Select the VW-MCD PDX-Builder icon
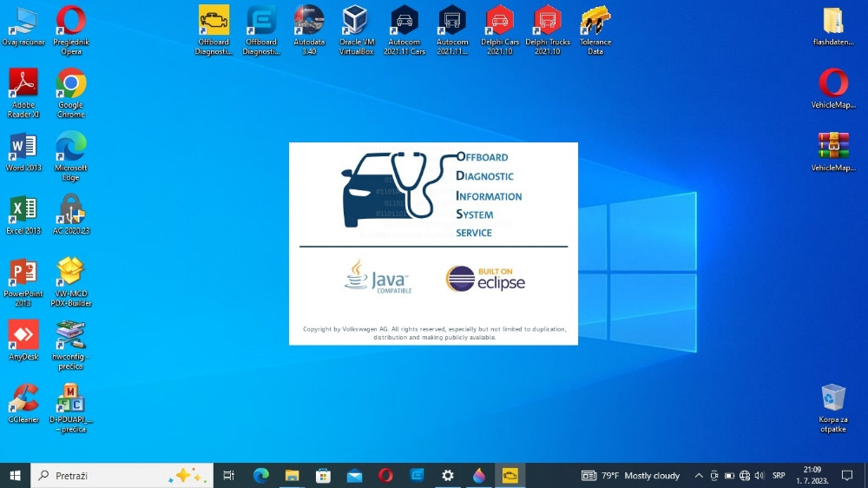The height and width of the screenshot is (488, 868). tap(71, 282)
